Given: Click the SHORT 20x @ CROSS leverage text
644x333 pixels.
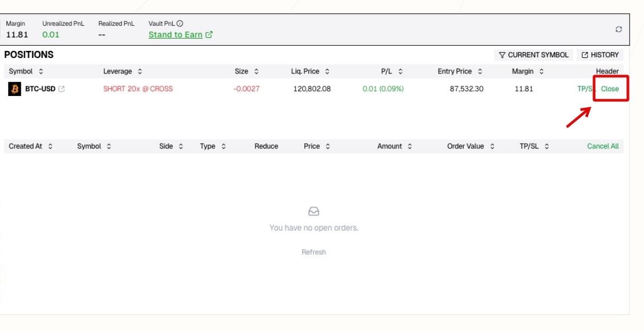Looking at the screenshot, I should click(138, 89).
